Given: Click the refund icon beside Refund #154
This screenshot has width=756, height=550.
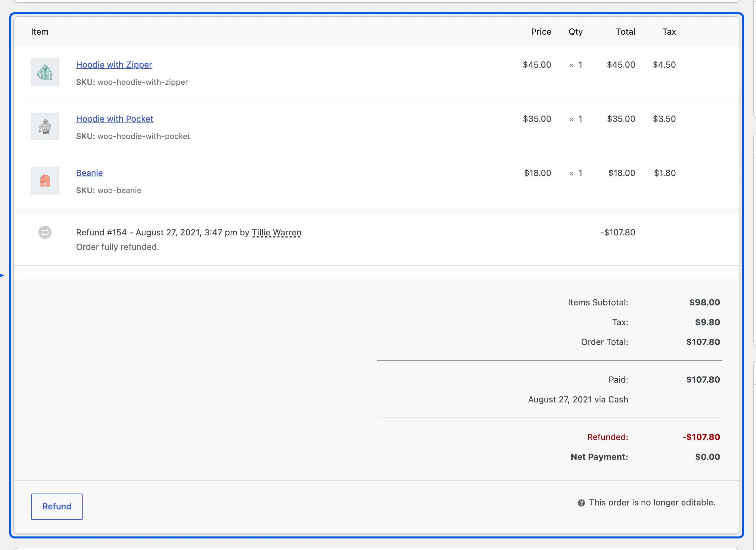Looking at the screenshot, I should tap(45, 232).
